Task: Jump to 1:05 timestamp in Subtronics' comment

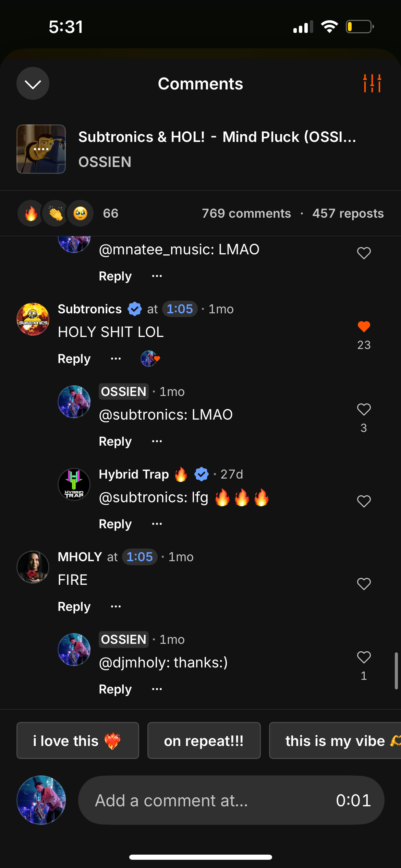Action: point(180,309)
